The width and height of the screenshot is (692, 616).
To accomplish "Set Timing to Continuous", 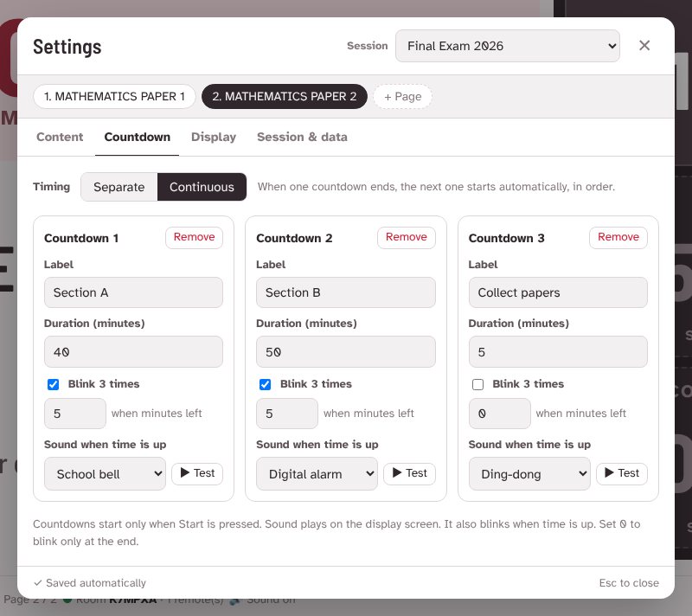I will (202, 187).
